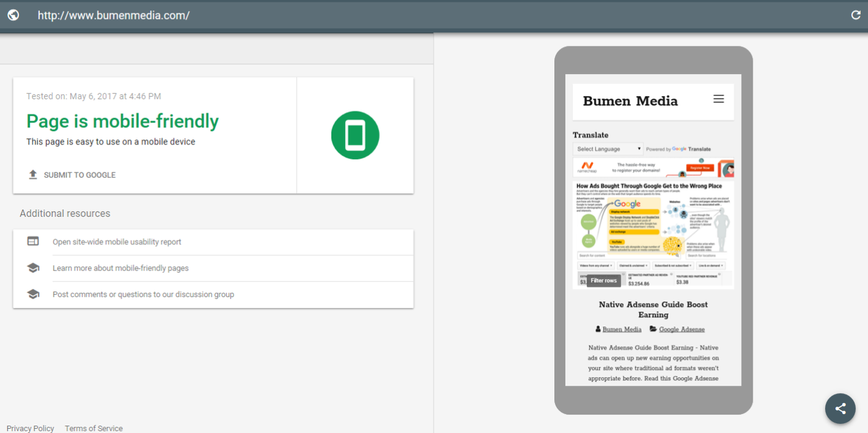Click the Namecheap banner ad
The width and height of the screenshot is (868, 433).
tap(653, 168)
